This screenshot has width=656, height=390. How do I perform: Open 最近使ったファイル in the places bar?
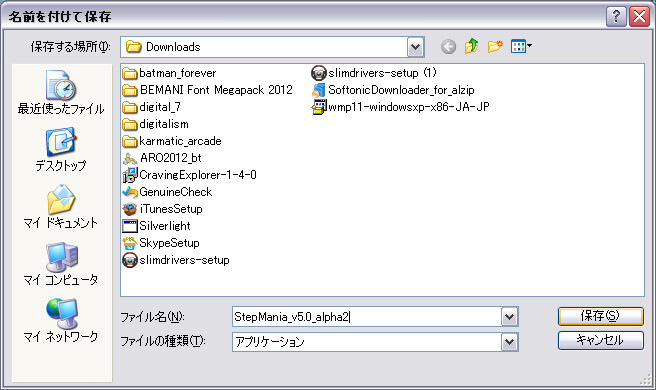61,93
